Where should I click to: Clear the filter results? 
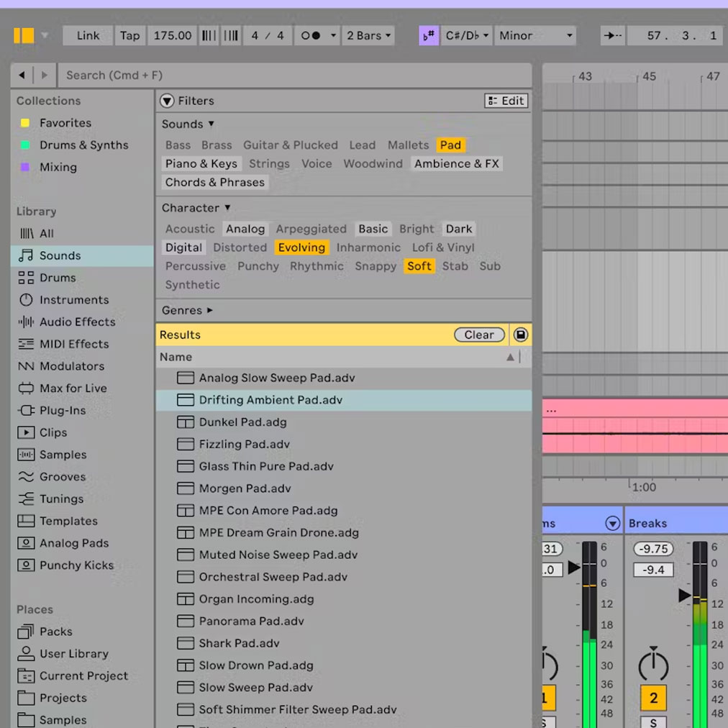[479, 335]
